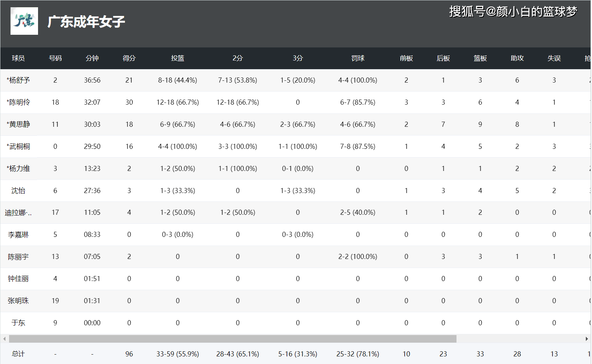Select the 得分 column header

(x=129, y=58)
